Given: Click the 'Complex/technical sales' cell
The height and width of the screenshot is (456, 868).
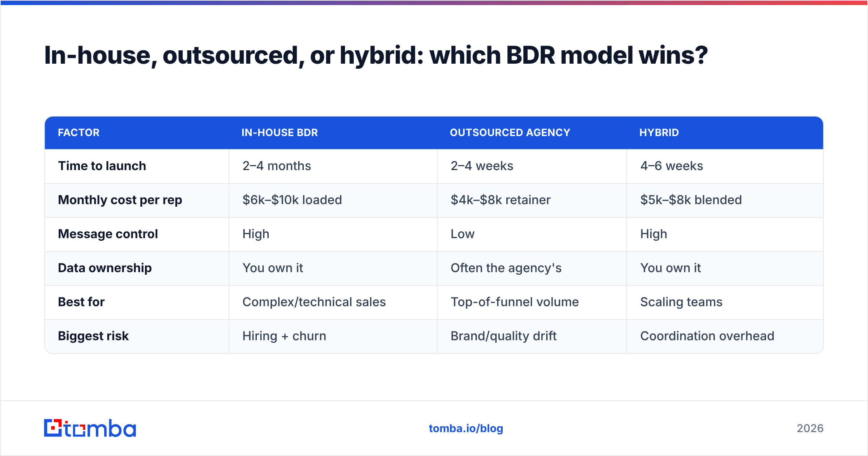Looking at the screenshot, I should [x=314, y=302].
